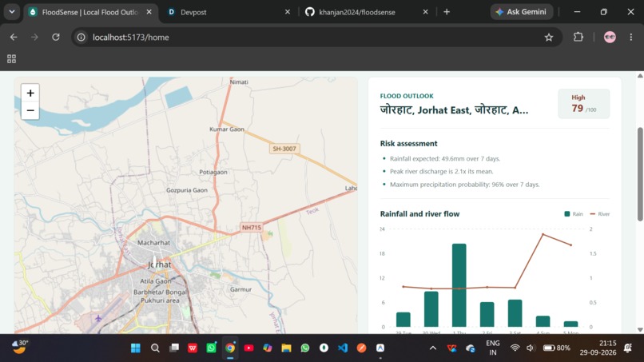644x362 pixels.
Task: Launch WPS Office from taskbar
Action: pyautogui.click(x=193, y=348)
